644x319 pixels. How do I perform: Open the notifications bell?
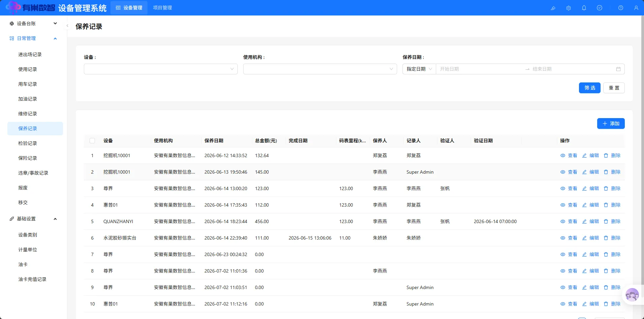(x=584, y=8)
